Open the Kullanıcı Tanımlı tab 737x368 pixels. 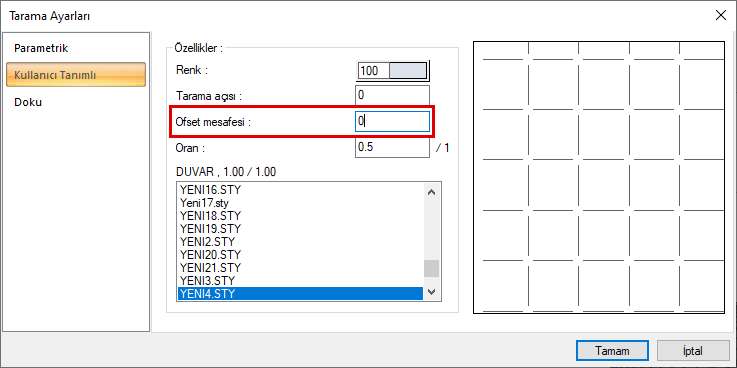76,75
